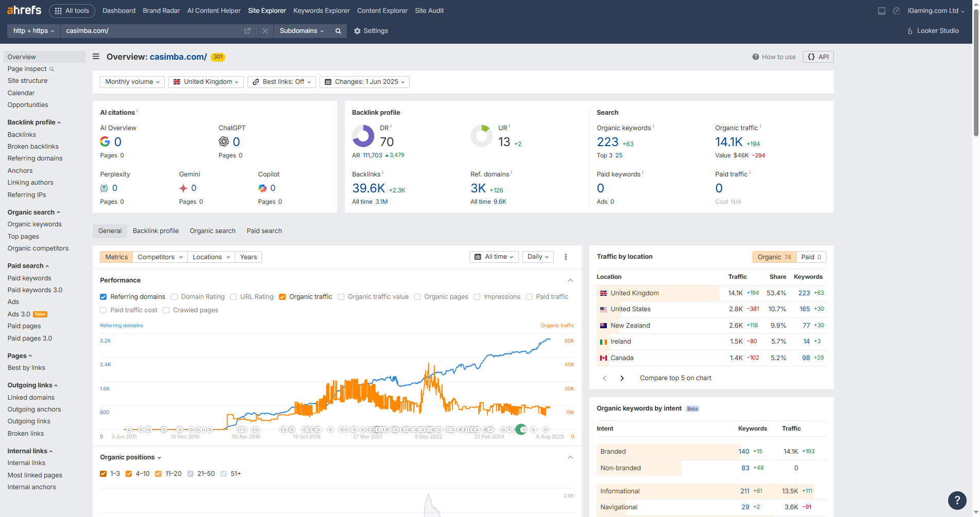Tick the Organic traffic value checkbox
The height and width of the screenshot is (517, 980).
pos(341,297)
